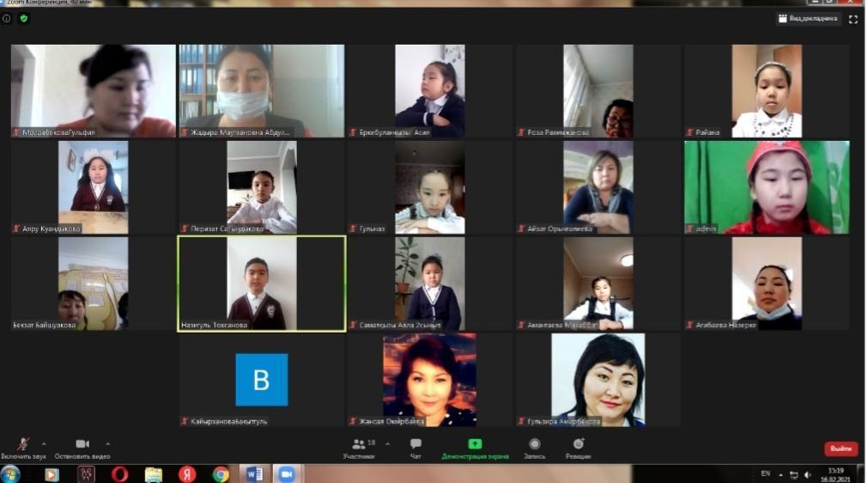Select the Айзат Орынгалиева video tile
This screenshot has height=483, width=868.
click(598, 187)
